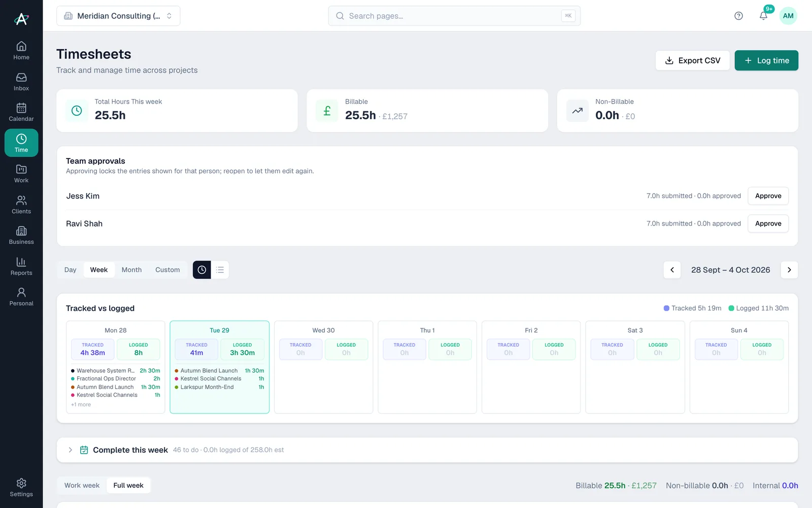
Task: Click Log time button
Action: pyautogui.click(x=766, y=60)
